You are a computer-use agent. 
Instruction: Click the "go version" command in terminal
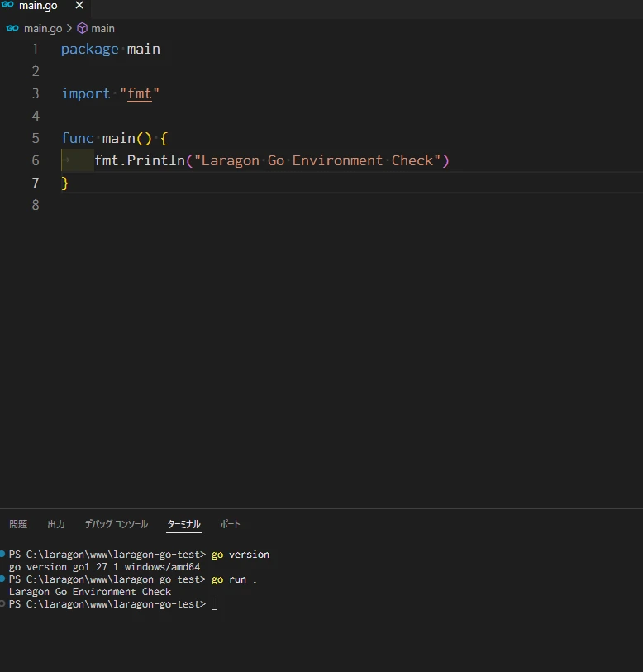point(241,555)
